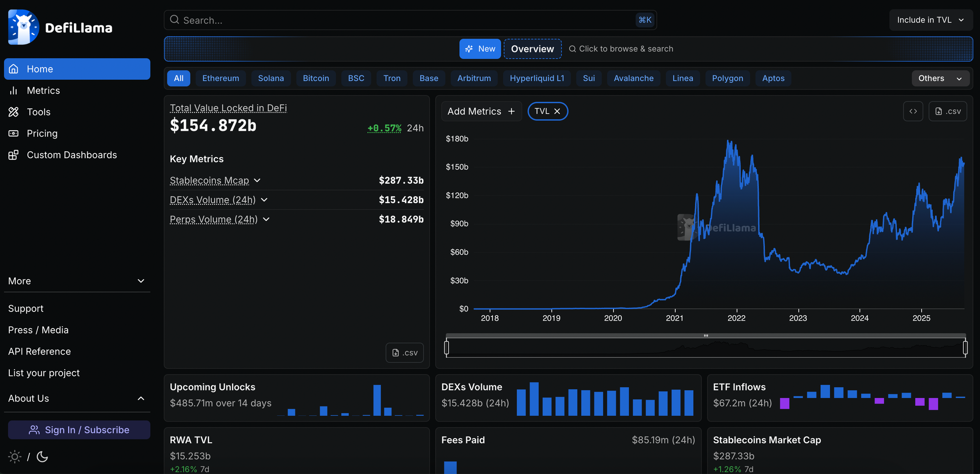The image size is (980, 474).
Task: Open the Upcoming Unlocks card
Action: pos(296,398)
